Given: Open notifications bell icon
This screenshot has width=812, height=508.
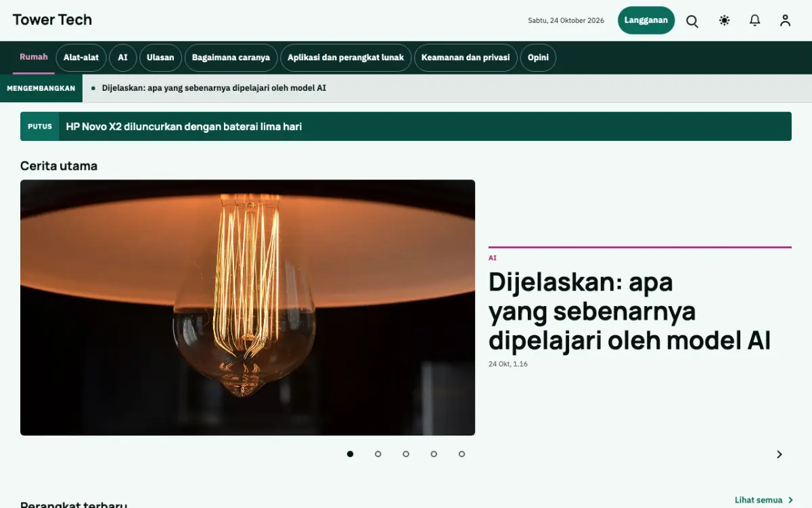Looking at the screenshot, I should [x=755, y=20].
